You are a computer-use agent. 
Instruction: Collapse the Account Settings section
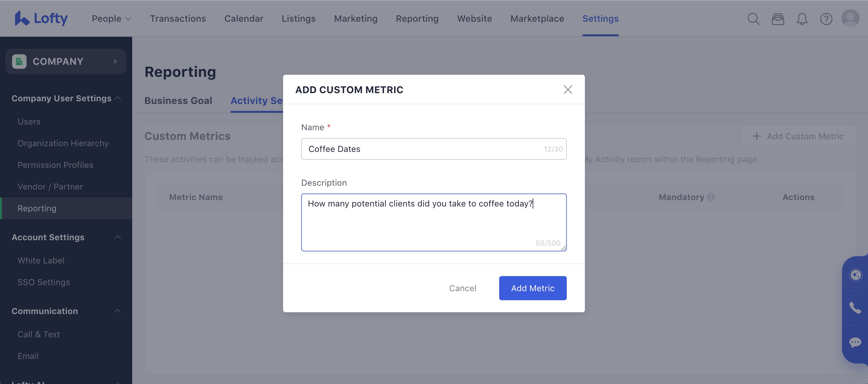118,237
